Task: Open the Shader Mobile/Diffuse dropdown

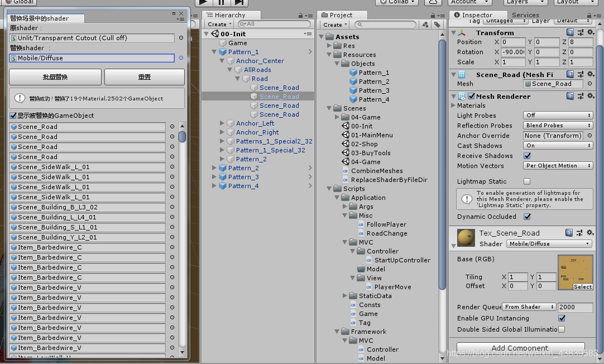Action: tap(549, 243)
